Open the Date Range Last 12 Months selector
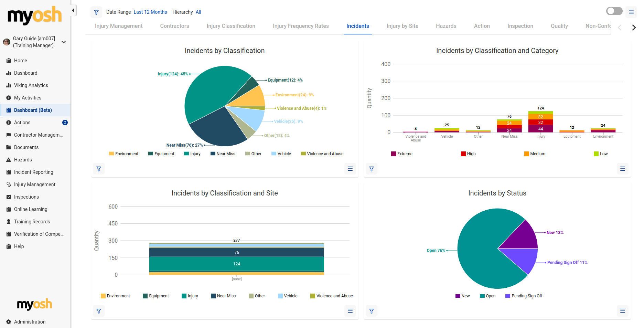Viewport: 644px width, 328px height. click(x=150, y=12)
